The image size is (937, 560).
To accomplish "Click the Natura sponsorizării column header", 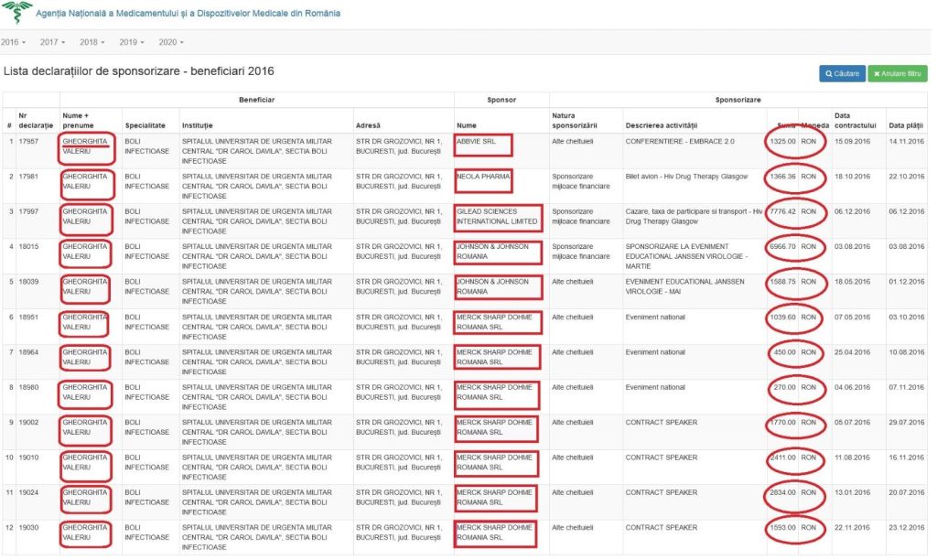I will point(575,121).
